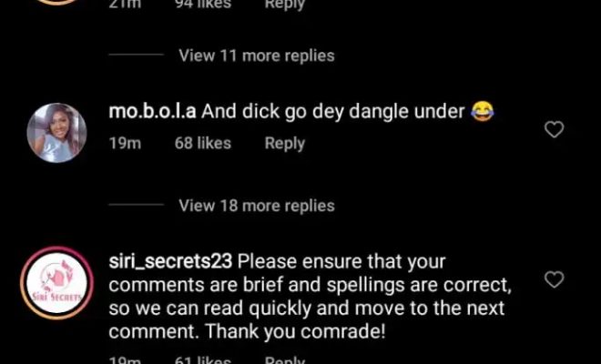The height and width of the screenshot is (364, 601).
Task: Open the siri_secrets23 username link
Action: (x=170, y=262)
